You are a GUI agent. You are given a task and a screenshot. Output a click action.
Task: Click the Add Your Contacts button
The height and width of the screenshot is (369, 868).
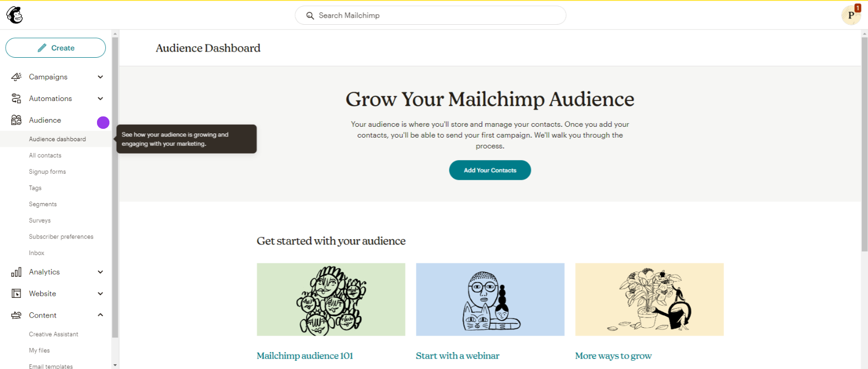tap(489, 170)
